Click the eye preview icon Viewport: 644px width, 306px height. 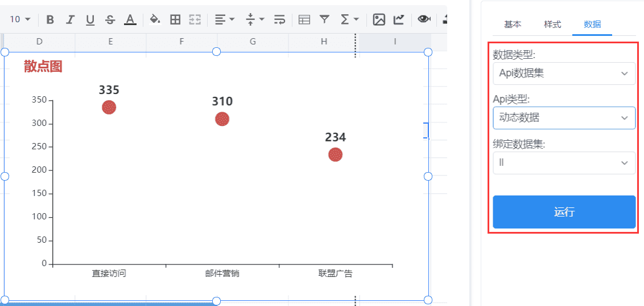point(423,19)
